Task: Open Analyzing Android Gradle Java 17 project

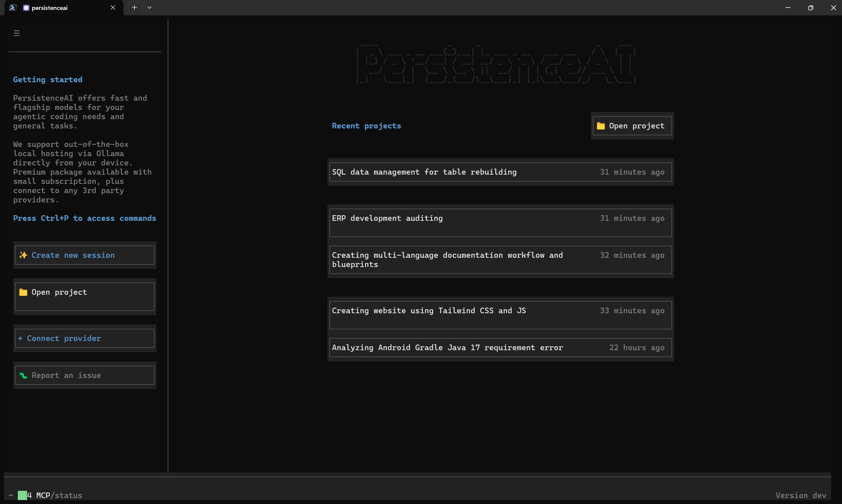Action: click(500, 348)
